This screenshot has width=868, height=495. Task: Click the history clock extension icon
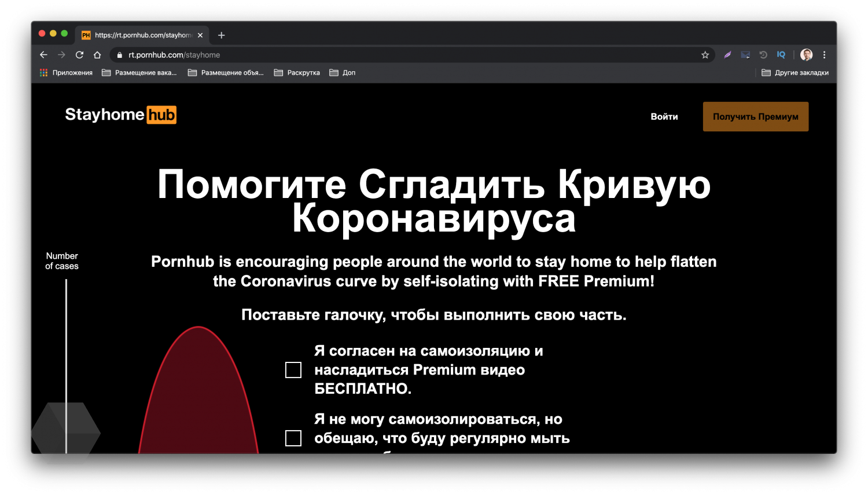[x=763, y=55]
